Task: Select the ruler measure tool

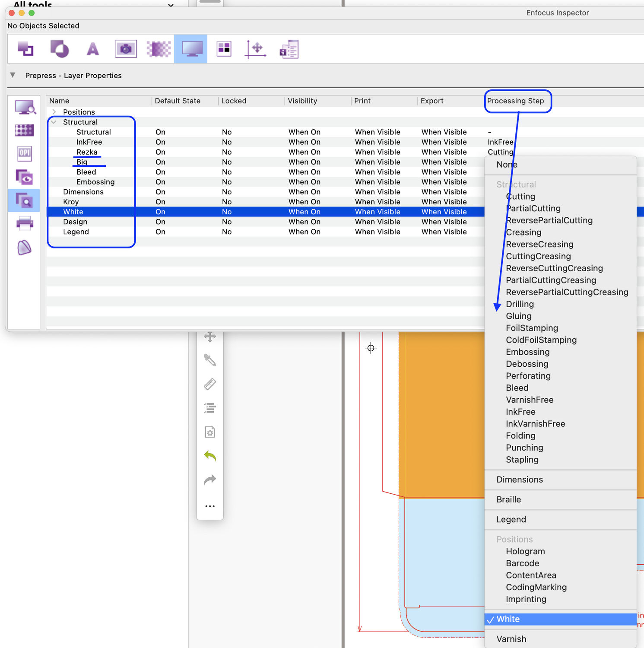Action: pyautogui.click(x=210, y=384)
